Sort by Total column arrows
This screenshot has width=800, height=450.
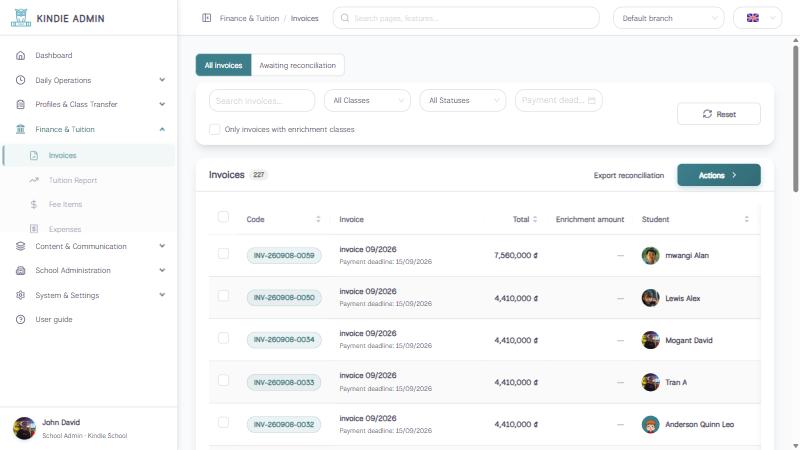535,219
